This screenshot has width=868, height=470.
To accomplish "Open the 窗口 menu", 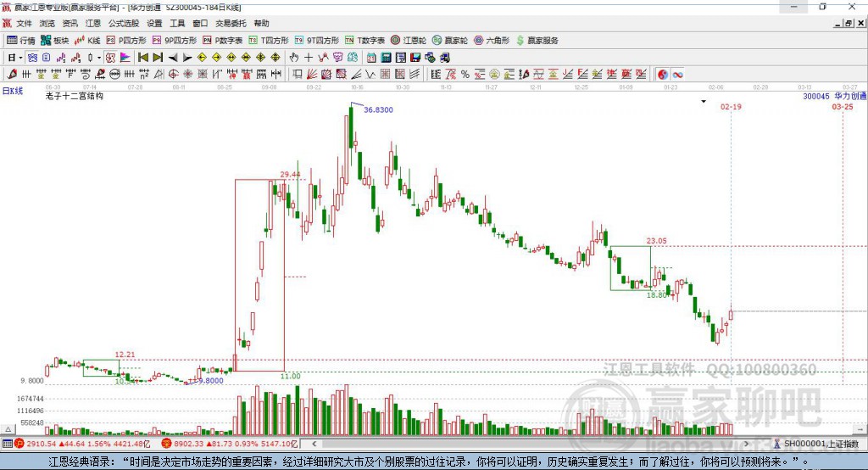I will click(x=200, y=23).
